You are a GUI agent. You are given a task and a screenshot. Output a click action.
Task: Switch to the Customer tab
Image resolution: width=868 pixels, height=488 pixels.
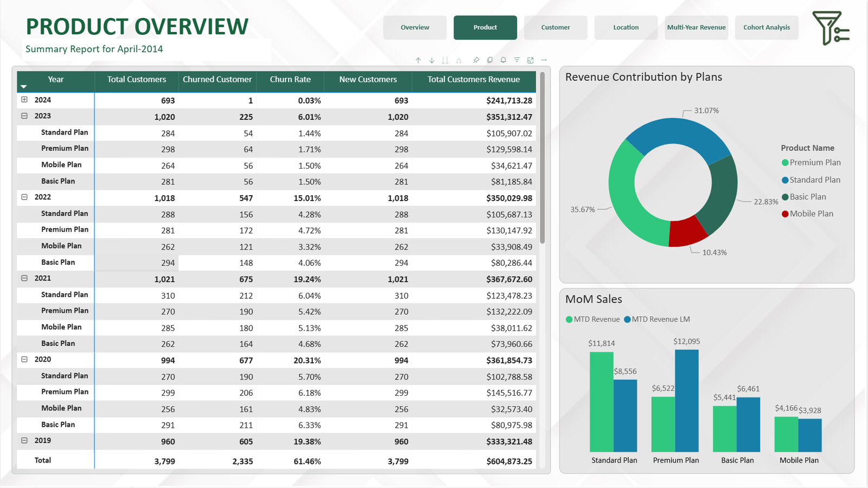[556, 28]
